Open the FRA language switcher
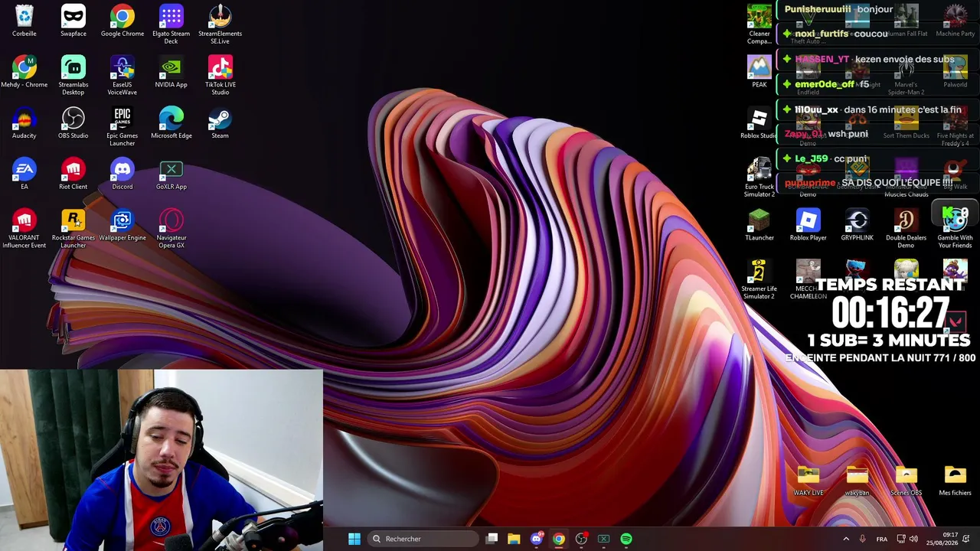The image size is (980, 551). point(882,539)
